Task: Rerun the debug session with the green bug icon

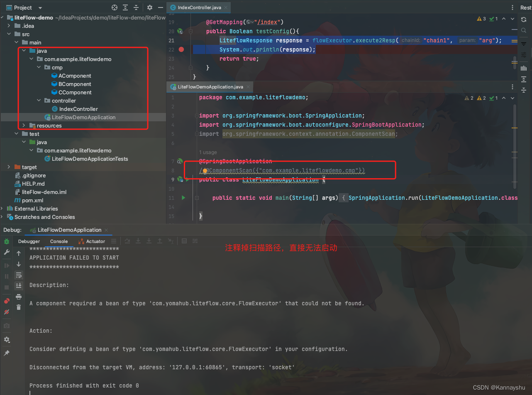Action: (x=6, y=241)
